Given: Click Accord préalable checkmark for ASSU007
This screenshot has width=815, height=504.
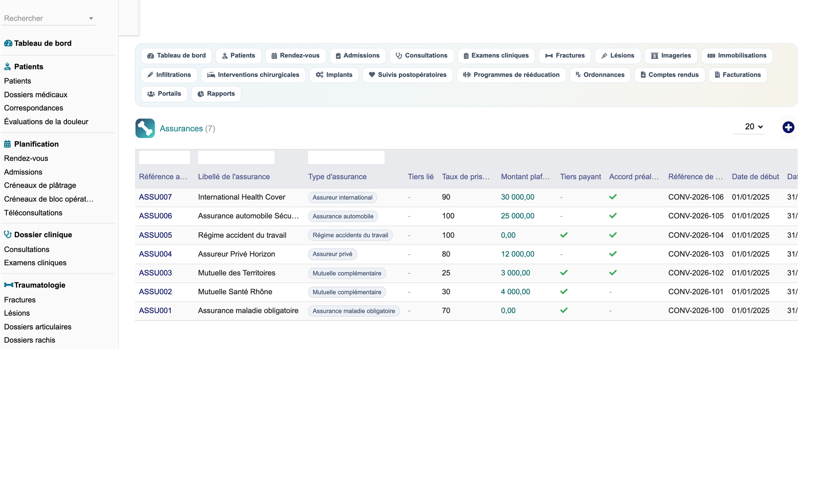Looking at the screenshot, I should (613, 197).
